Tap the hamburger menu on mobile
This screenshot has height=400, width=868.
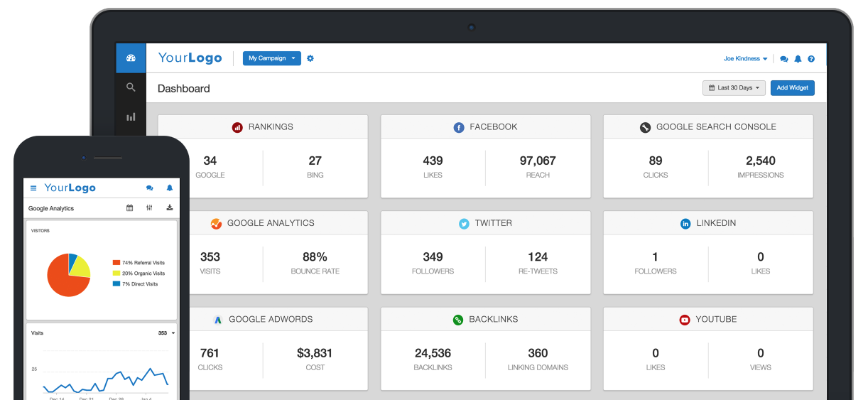click(x=33, y=188)
